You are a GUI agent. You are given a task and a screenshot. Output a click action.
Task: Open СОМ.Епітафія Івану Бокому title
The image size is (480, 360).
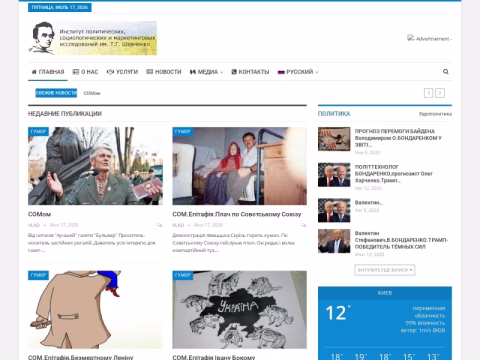(214, 357)
